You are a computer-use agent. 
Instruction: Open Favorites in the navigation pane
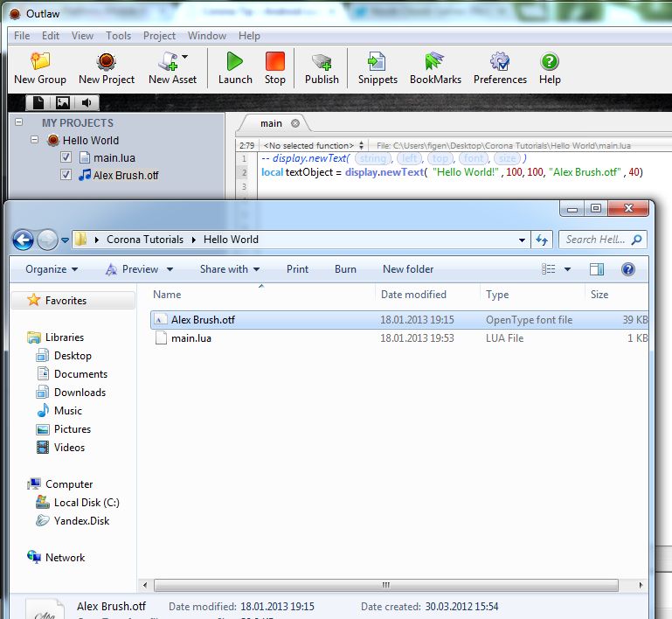point(66,301)
